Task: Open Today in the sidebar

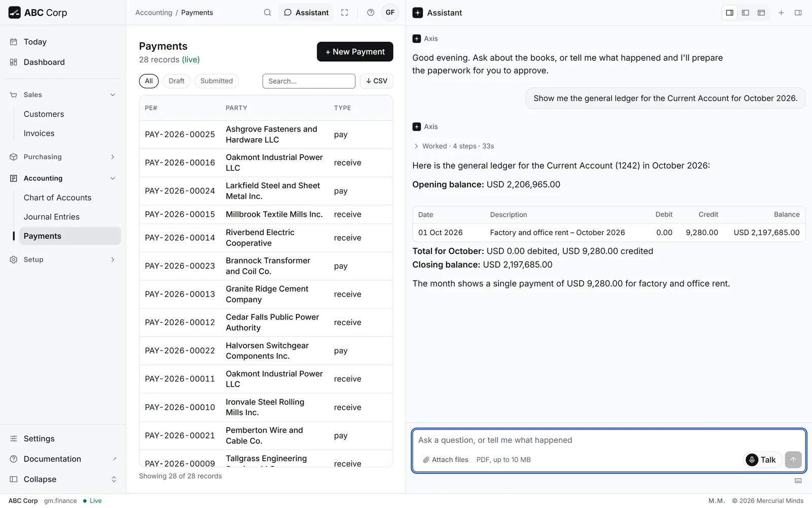Action: click(x=63, y=42)
